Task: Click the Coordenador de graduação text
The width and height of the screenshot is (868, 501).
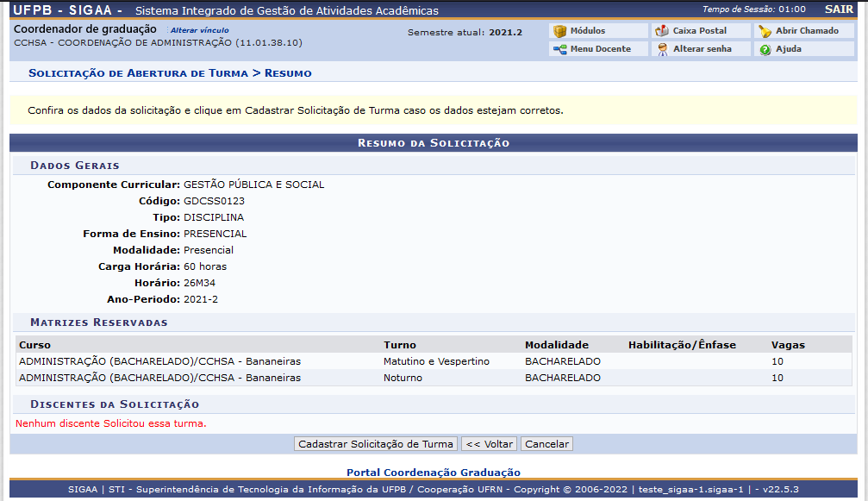Action: pyautogui.click(x=85, y=29)
